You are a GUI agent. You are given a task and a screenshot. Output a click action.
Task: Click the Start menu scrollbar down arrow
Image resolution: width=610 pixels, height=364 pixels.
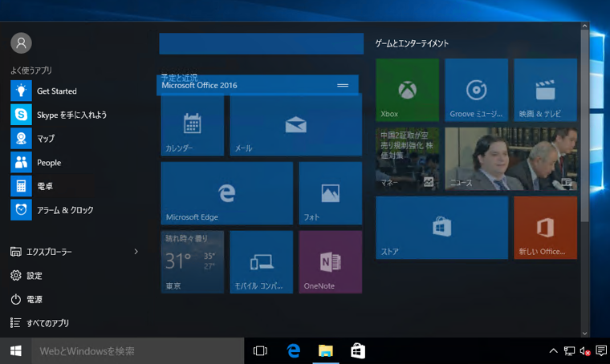point(584,334)
